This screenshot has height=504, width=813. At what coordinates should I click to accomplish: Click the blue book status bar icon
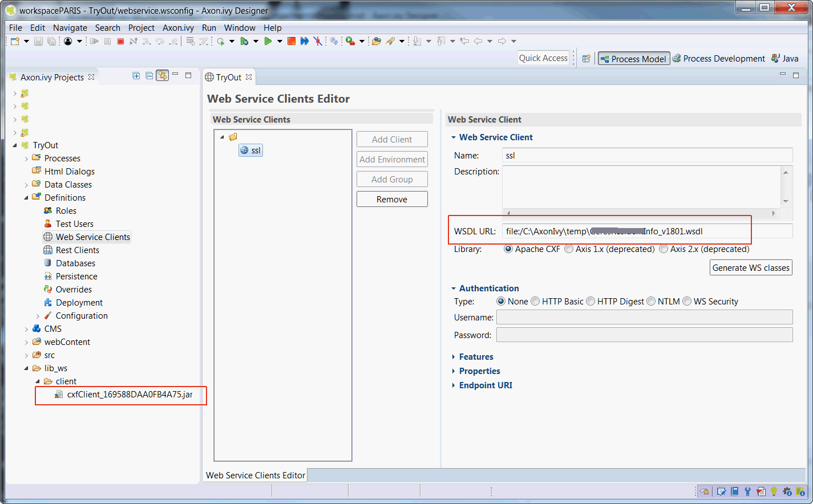pos(735,491)
